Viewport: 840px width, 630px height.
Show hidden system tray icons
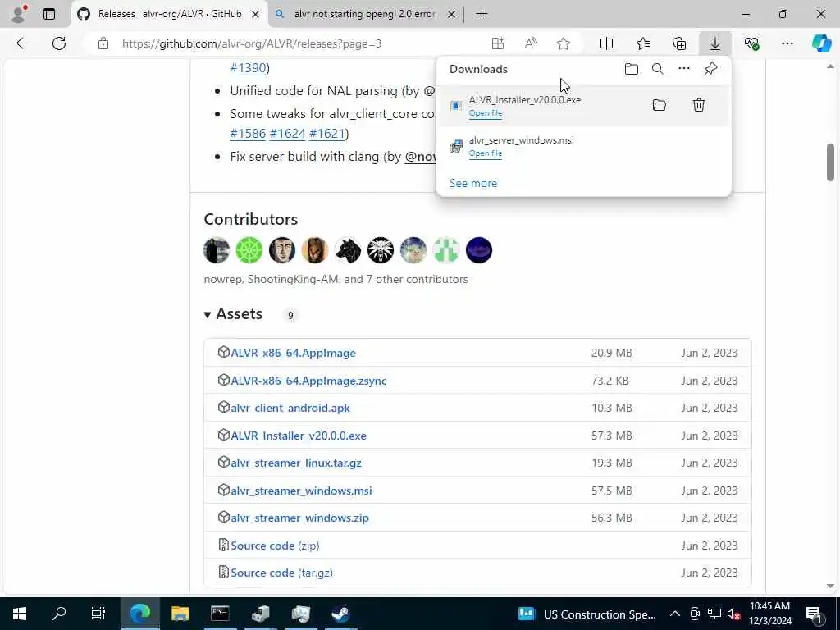pyautogui.click(x=675, y=614)
